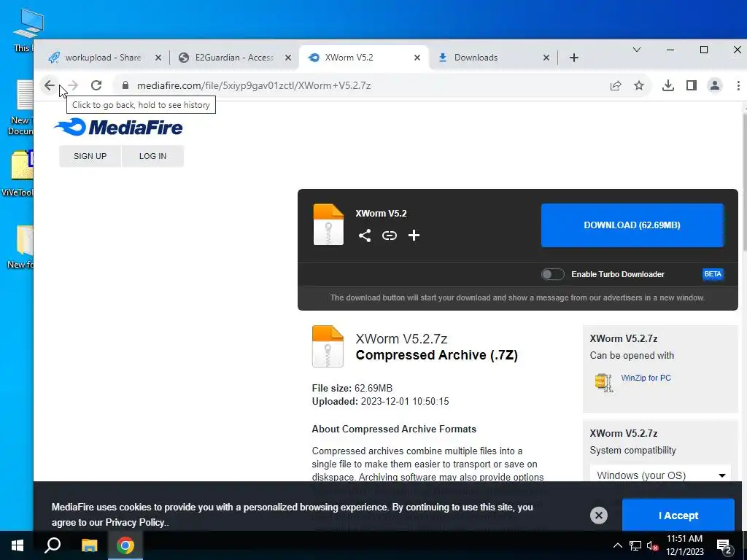Select ViVeTool folder on desktop

click(x=18, y=174)
